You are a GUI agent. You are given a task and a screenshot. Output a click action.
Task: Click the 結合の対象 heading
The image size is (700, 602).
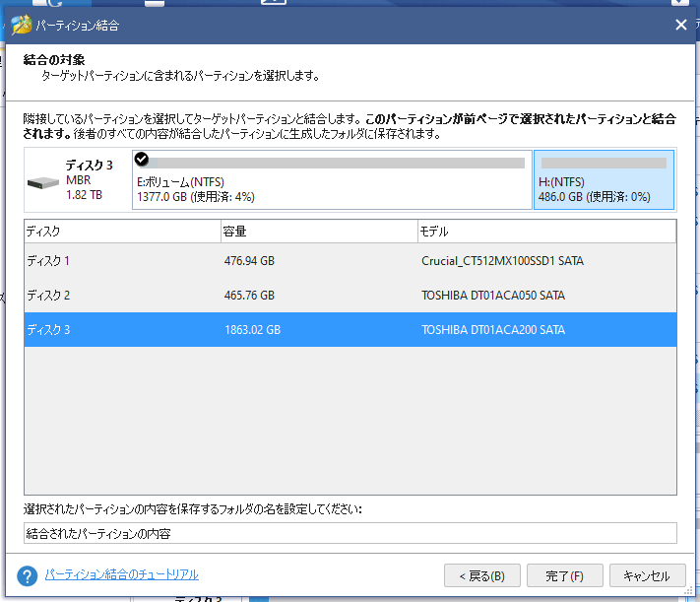(x=54, y=59)
